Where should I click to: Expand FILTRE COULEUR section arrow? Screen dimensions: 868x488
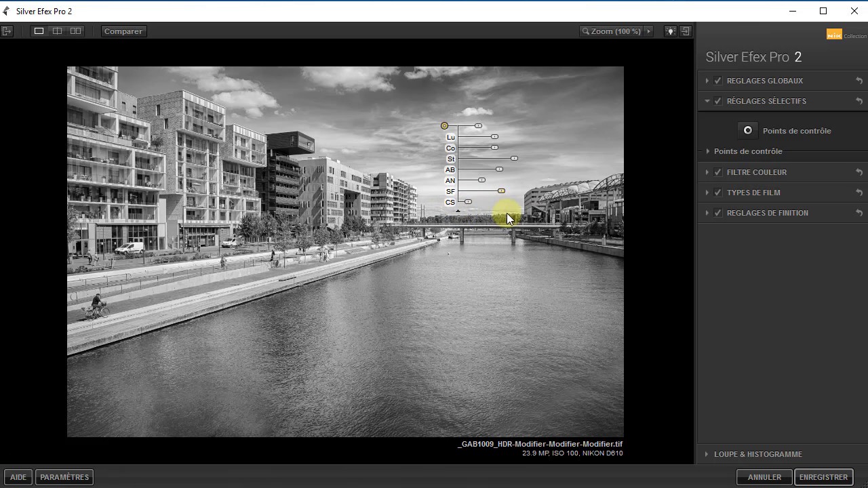707,172
